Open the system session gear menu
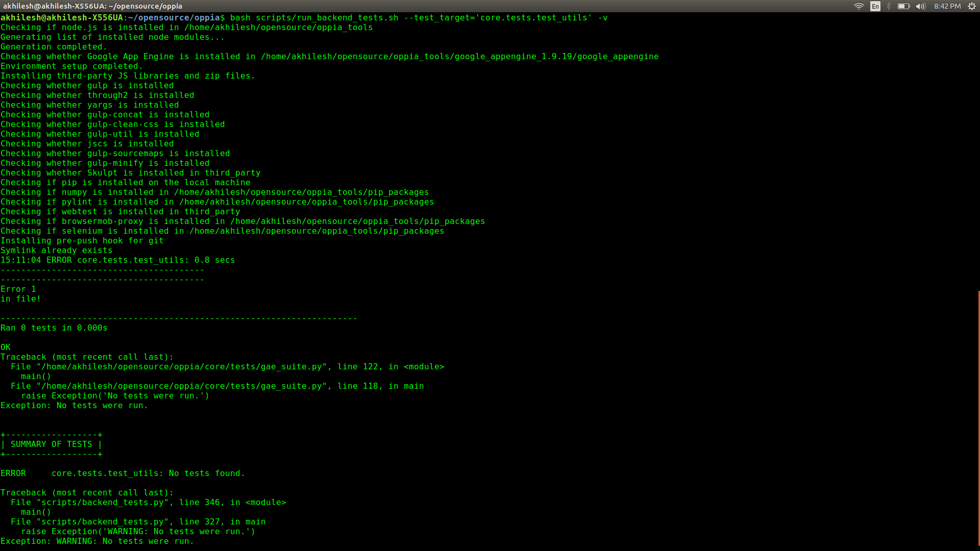This screenshot has height=551, width=980. (x=972, y=6)
